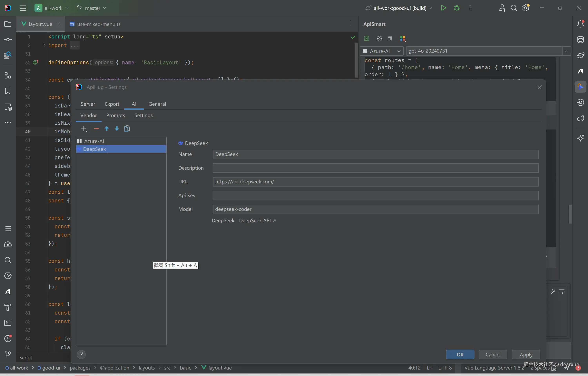Click the add vendor plus icon
This screenshot has height=376, width=588.
(x=83, y=128)
